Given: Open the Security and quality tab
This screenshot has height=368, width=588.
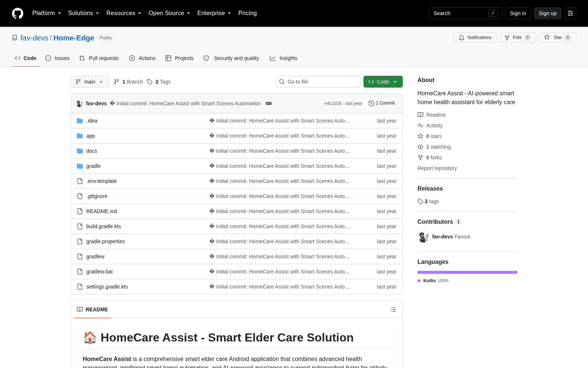Looking at the screenshot, I should point(231,58).
